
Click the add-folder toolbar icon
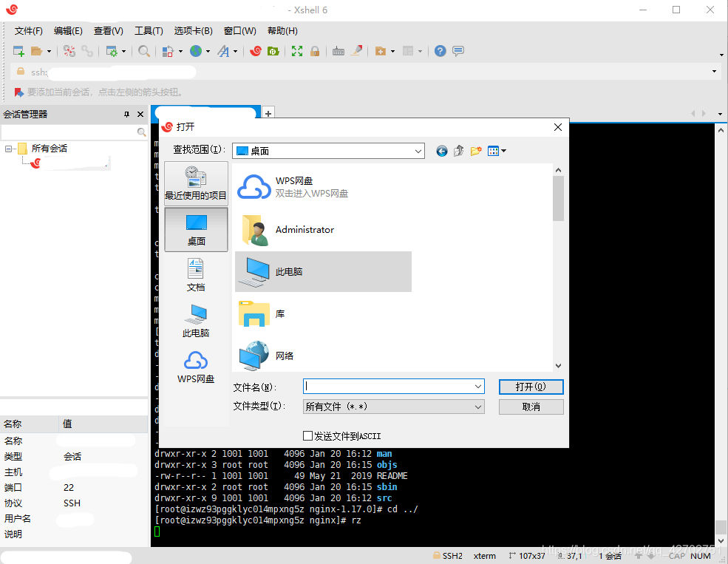click(x=380, y=51)
